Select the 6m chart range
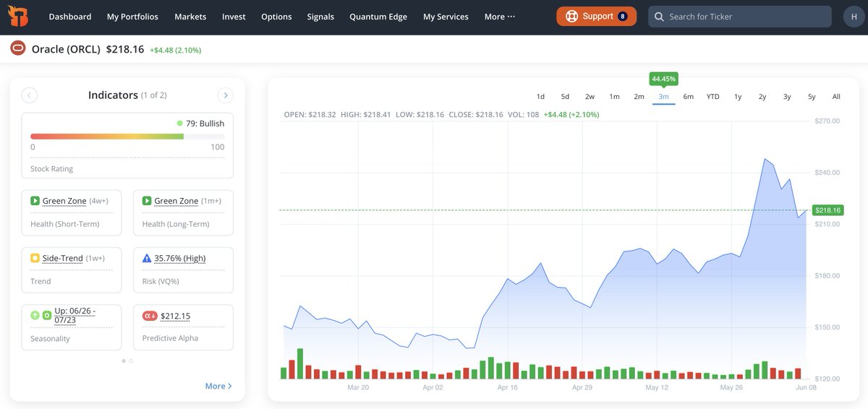 tap(688, 96)
